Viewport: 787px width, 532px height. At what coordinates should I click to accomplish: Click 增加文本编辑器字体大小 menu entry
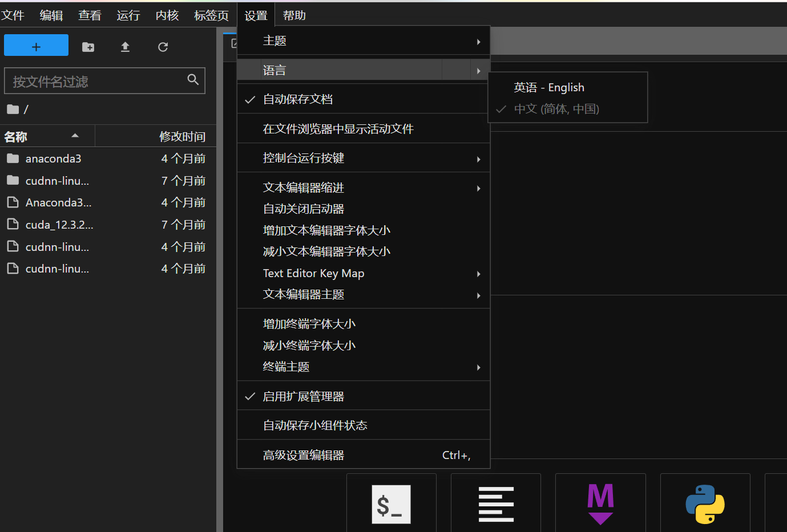[x=326, y=230]
